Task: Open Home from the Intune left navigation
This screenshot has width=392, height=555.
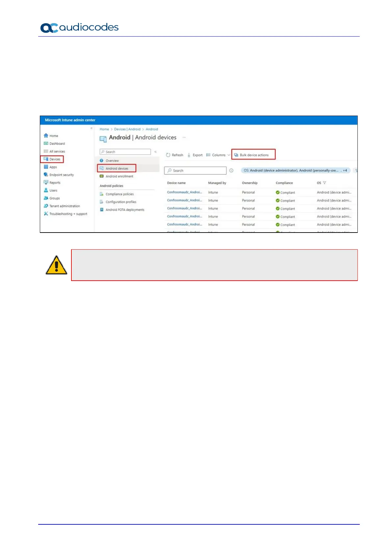Action: pos(51,136)
